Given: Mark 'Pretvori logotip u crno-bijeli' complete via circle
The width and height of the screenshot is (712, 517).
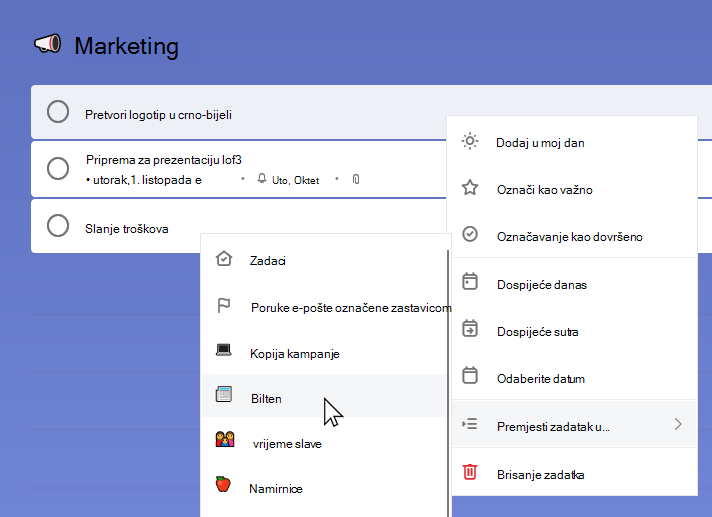Looking at the screenshot, I should click(x=58, y=112).
